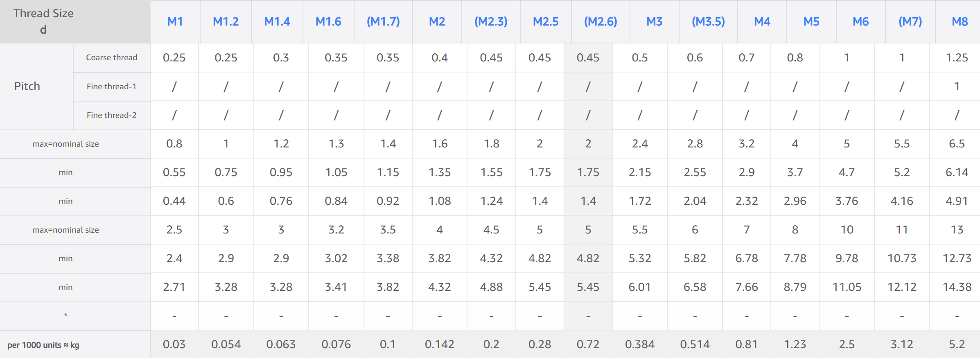Click the M6 column header
Viewport: 980px width, 358px height.
860,22
